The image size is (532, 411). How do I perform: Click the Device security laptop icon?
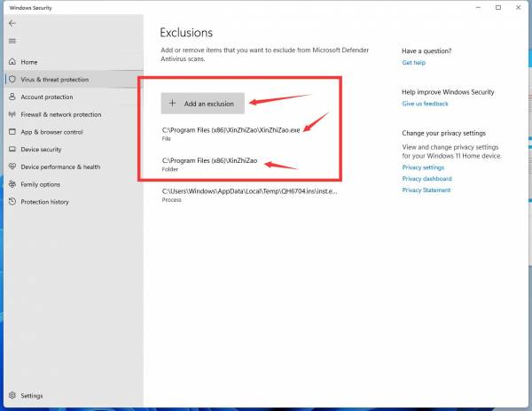(x=12, y=149)
